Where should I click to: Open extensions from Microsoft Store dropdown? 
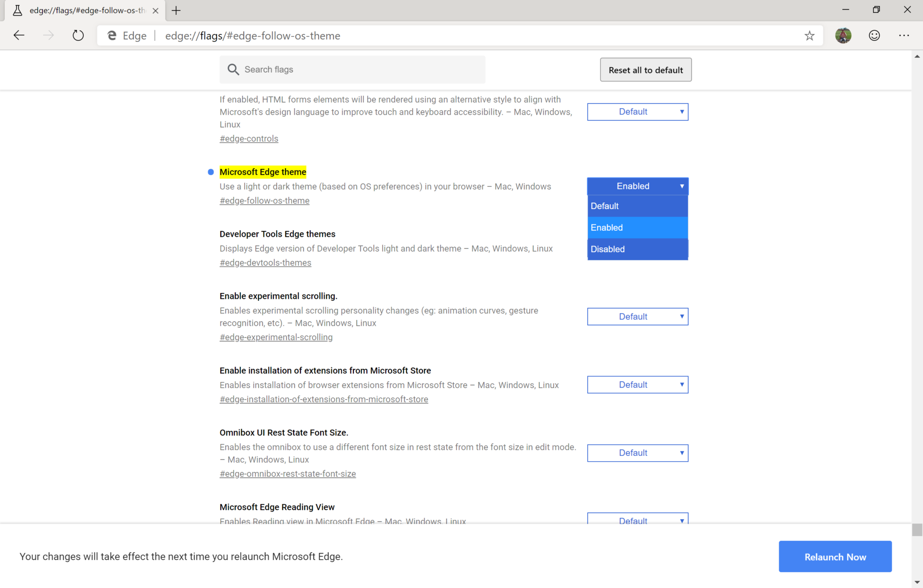(x=638, y=385)
